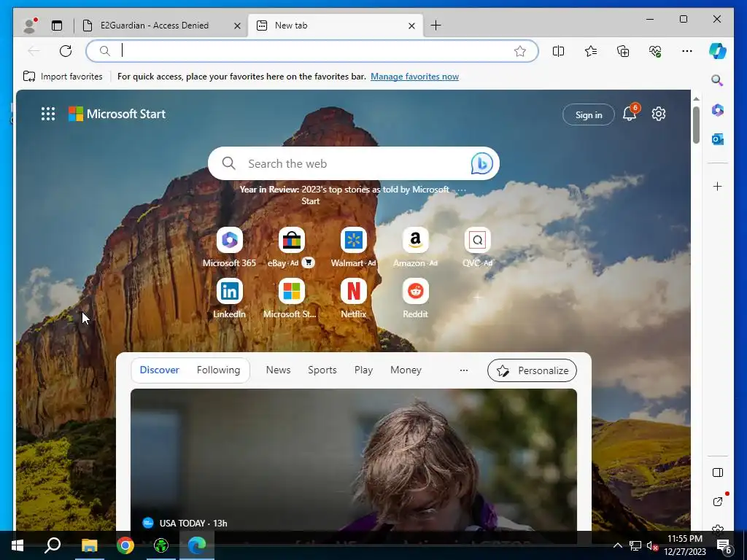Show hidden system tray icons chevron

(617, 545)
